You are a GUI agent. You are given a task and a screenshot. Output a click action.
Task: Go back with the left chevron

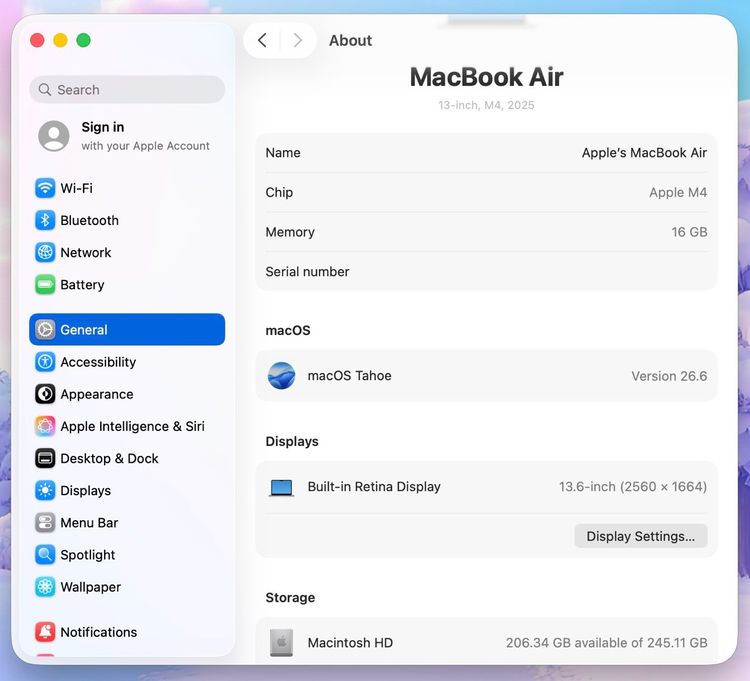pos(262,40)
